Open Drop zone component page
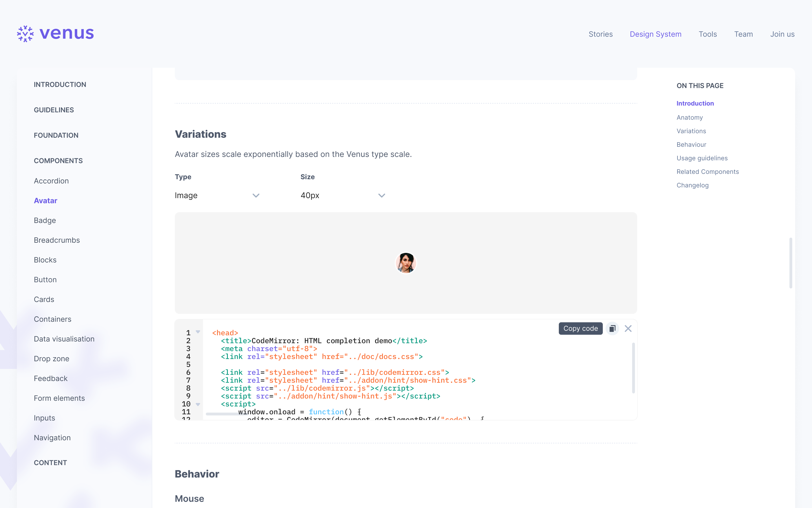This screenshot has height=508, width=812. tap(51, 359)
